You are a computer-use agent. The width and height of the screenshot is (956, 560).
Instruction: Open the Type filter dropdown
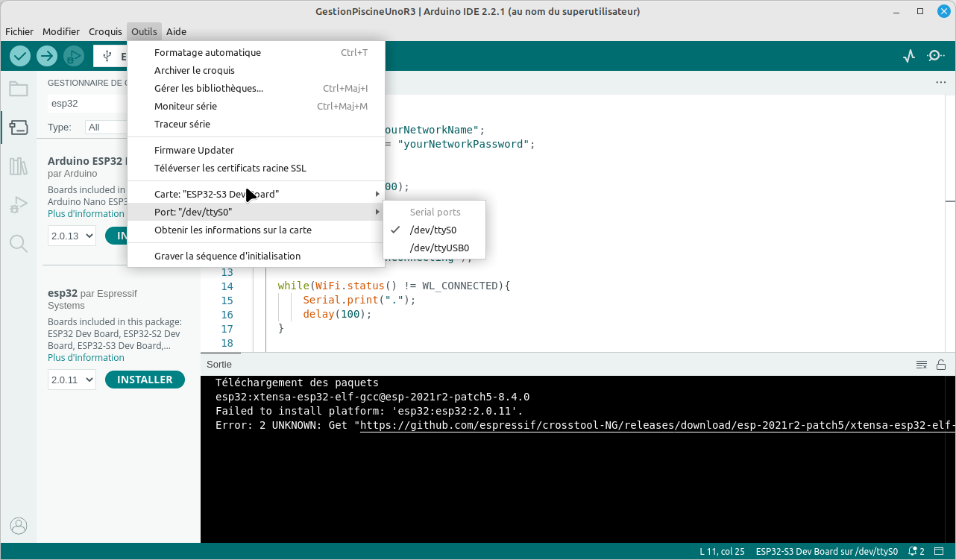click(x=104, y=128)
